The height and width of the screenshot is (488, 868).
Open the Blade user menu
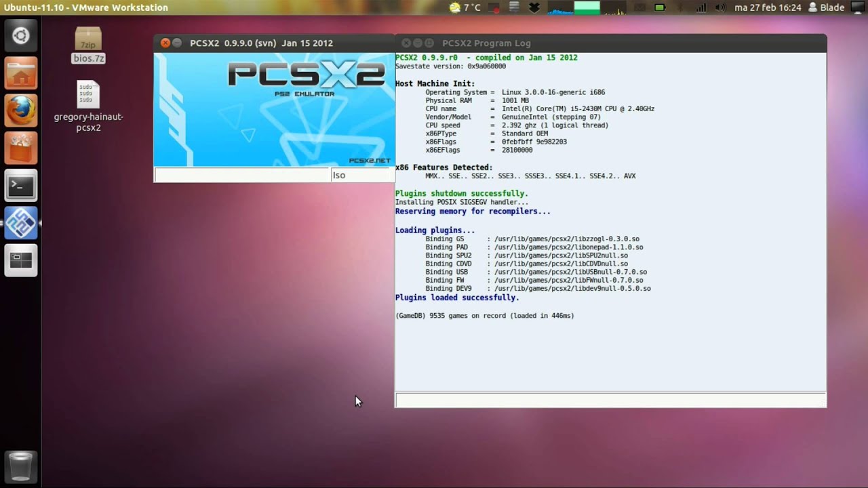(825, 7)
